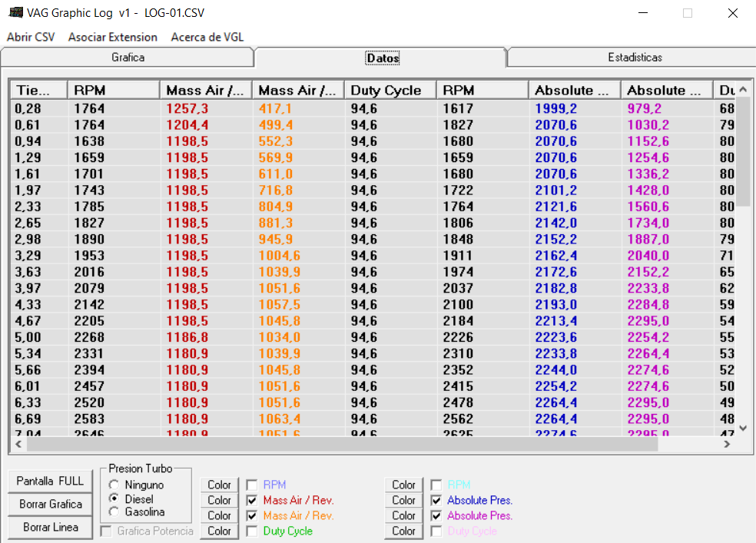Select the Diesel radio option
Viewport: 756px width, 543px height.
point(114,498)
